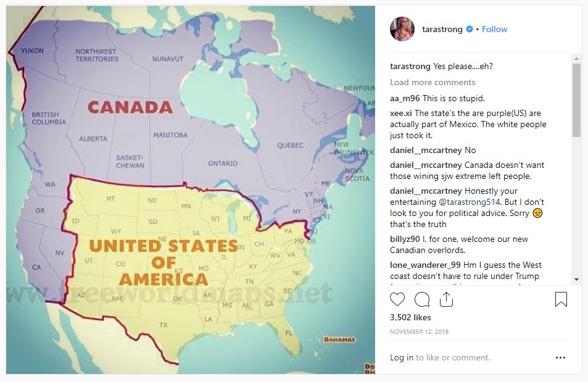
Task: Save post with bookmark icon
Action: point(561,299)
